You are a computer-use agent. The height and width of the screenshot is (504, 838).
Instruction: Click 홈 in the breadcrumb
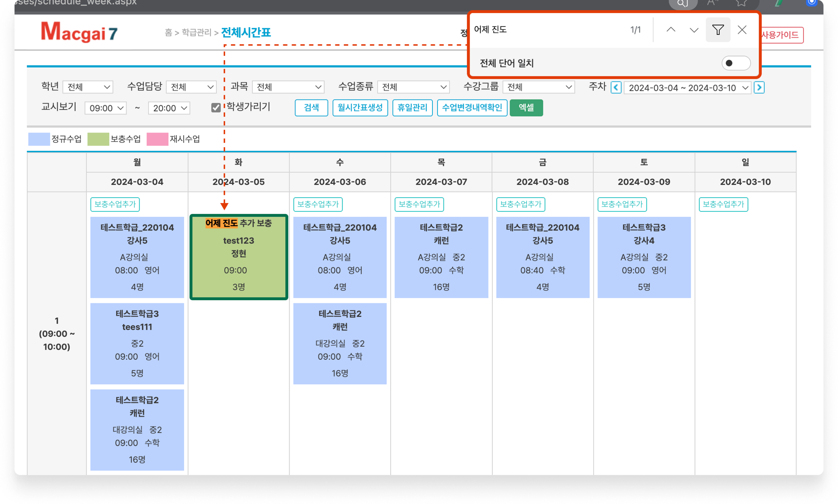[168, 33]
